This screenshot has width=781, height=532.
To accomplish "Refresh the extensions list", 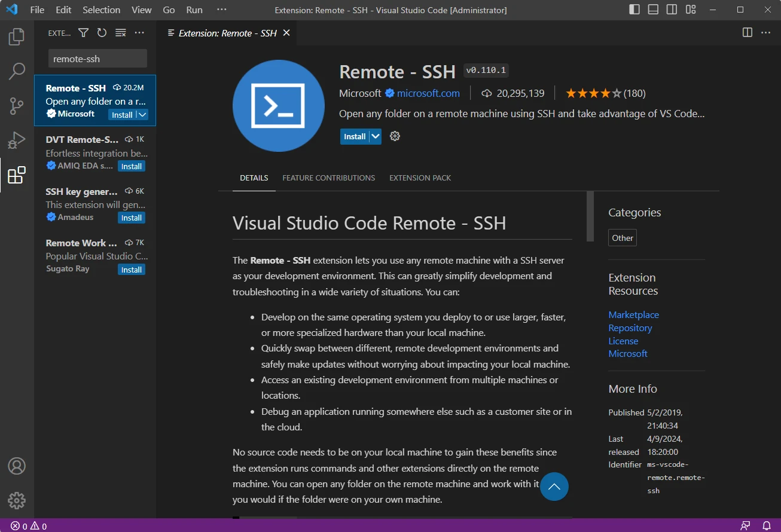I will [102, 33].
